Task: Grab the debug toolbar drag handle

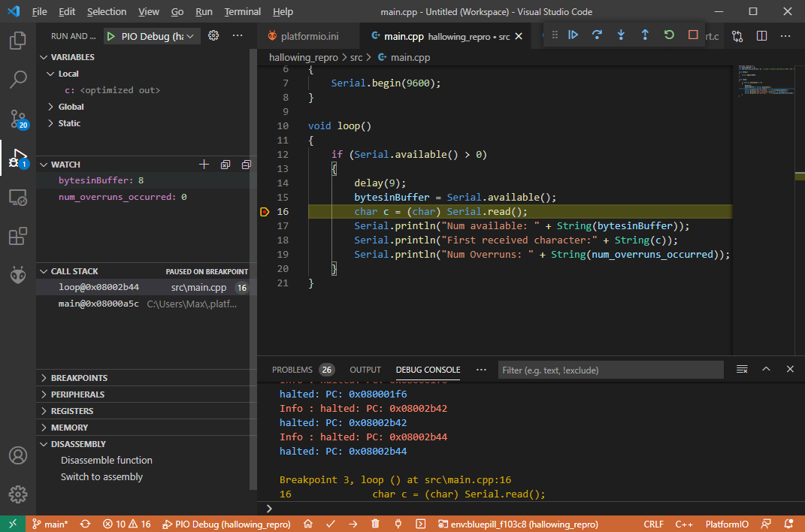Action: coord(555,35)
